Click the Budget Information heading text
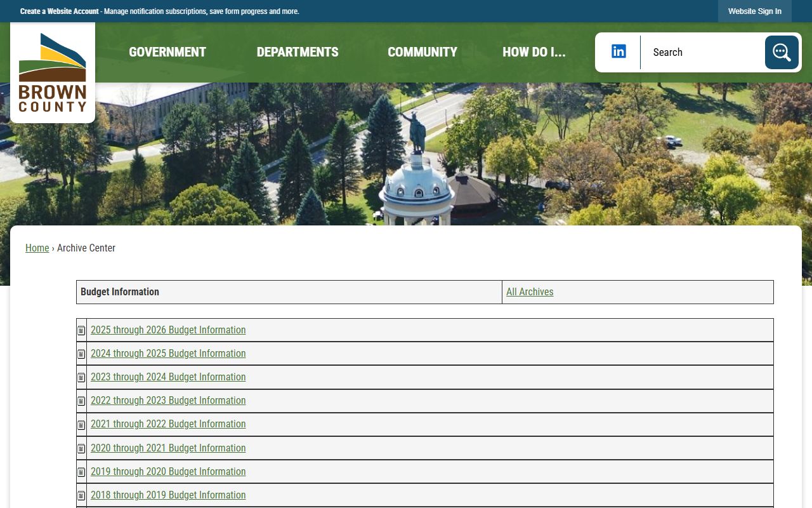This screenshot has width=812, height=508. (120, 291)
